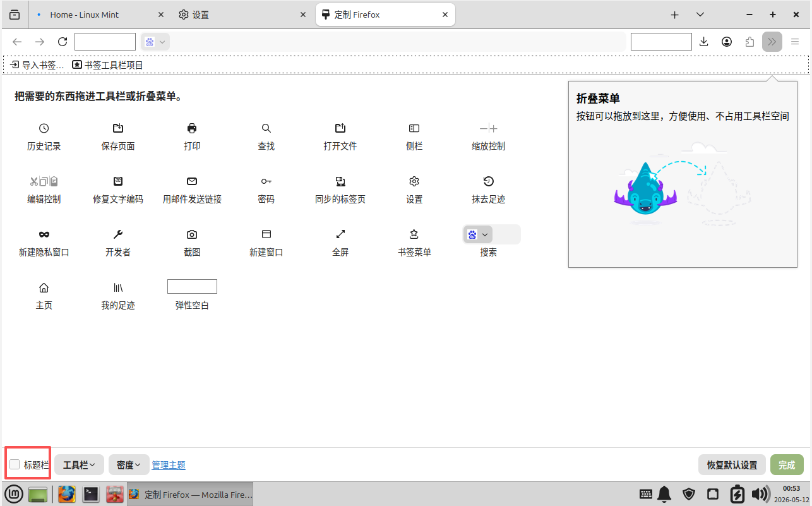812x506 pixels.
Task: Select the 书签菜单 star icon
Action: [x=414, y=234]
